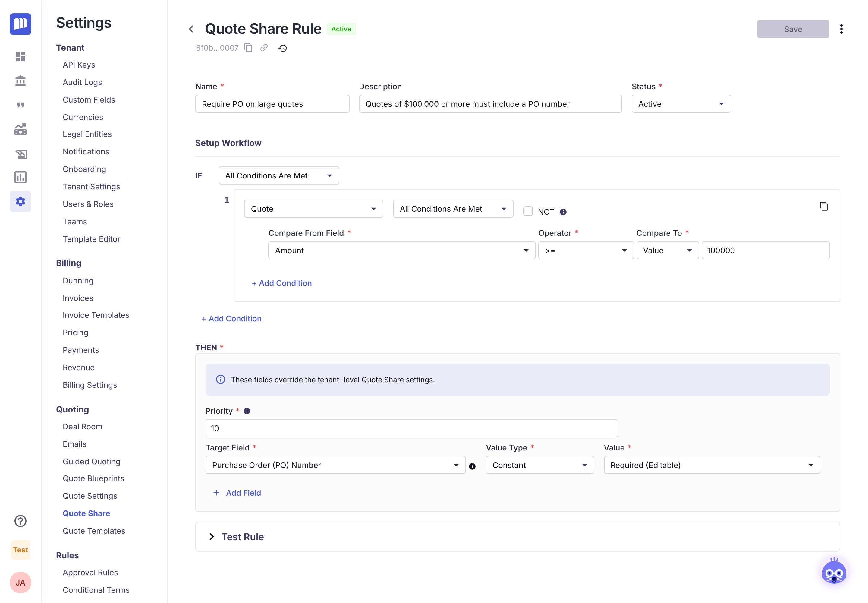The width and height of the screenshot is (868, 603).
Task: Open Approval Rules in sidebar
Action: [x=90, y=572]
